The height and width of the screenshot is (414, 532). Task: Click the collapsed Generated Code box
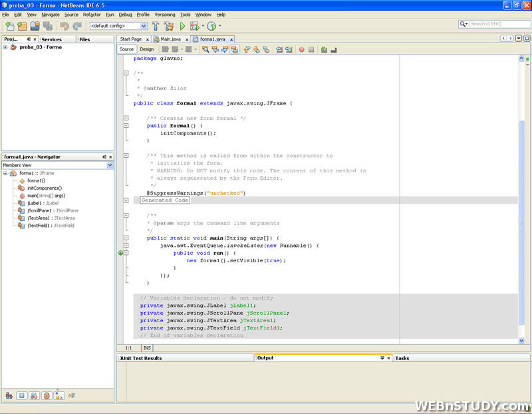pyautogui.click(x=165, y=200)
